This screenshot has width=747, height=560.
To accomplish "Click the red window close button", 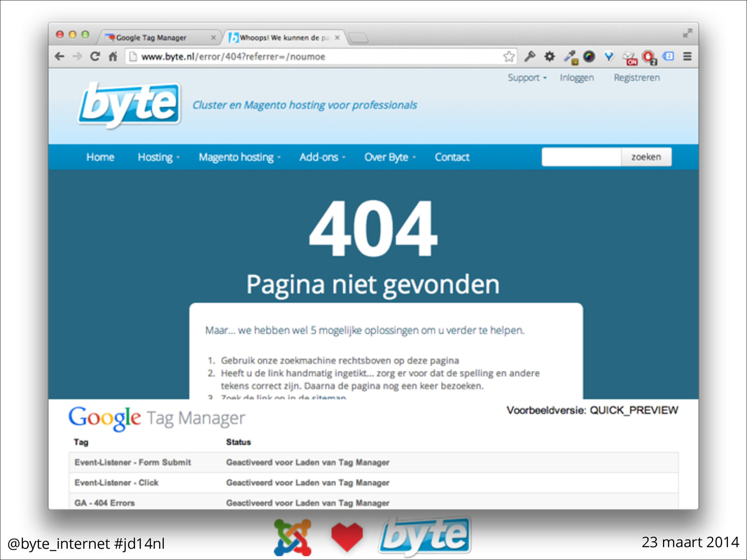I will coord(60,34).
